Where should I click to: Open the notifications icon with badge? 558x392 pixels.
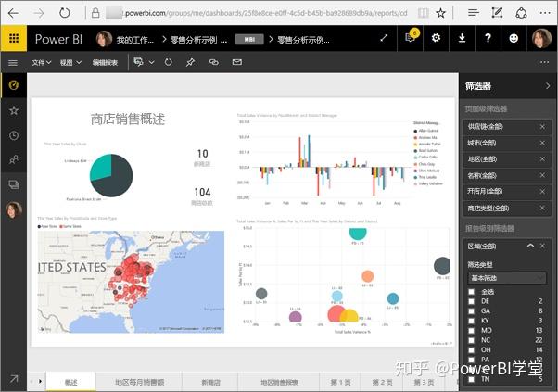[x=411, y=37]
